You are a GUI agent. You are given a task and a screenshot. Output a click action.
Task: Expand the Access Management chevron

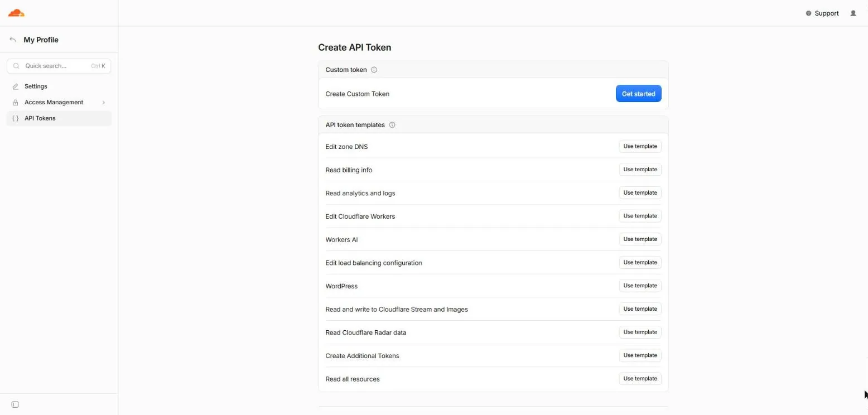[104, 103]
